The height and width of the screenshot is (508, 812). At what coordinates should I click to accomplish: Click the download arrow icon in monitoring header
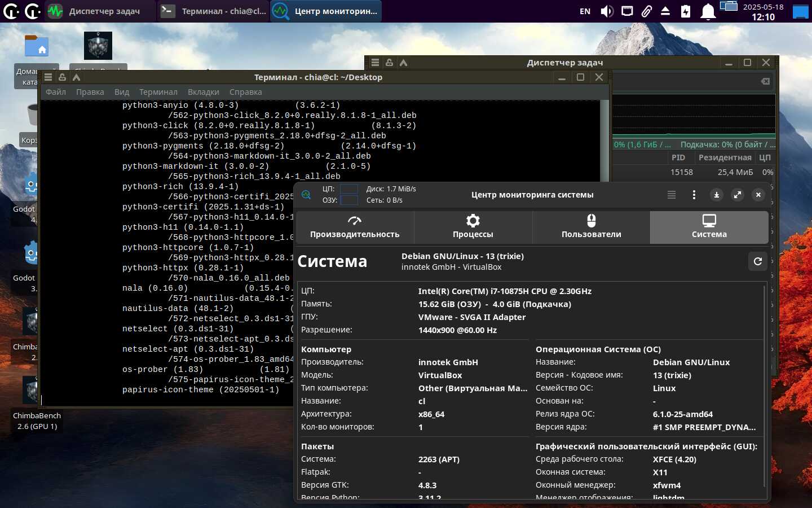(x=716, y=195)
